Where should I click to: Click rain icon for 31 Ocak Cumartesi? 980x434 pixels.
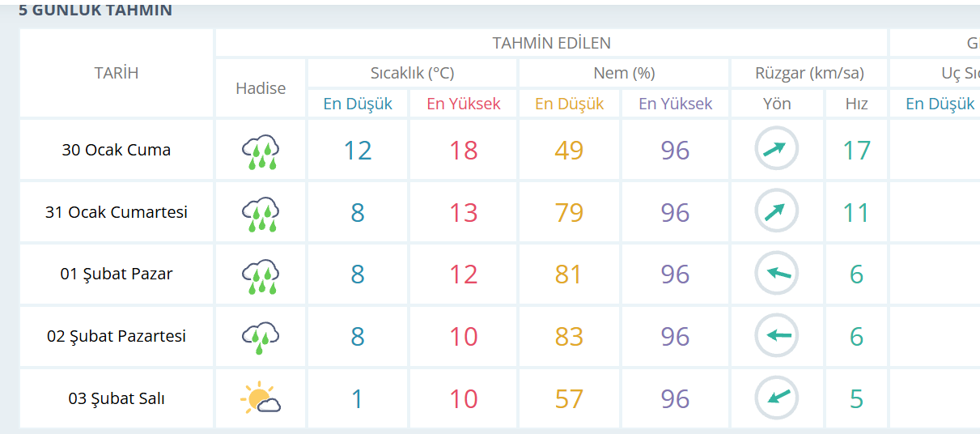[x=261, y=214]
